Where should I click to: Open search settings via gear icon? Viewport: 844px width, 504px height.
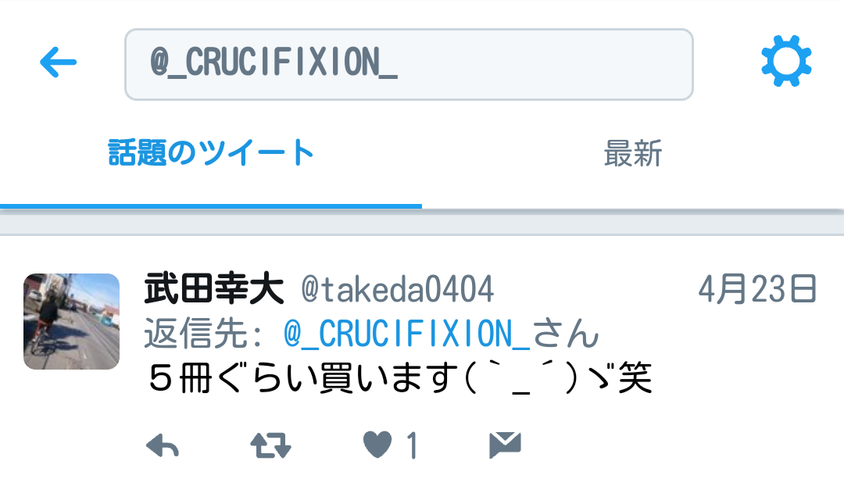[786, 61]
